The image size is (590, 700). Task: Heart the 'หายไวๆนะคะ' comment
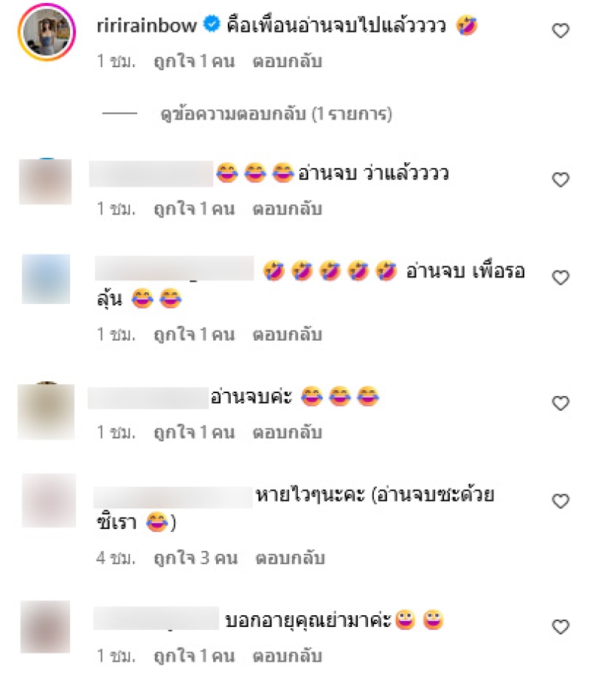pyautogui.click(x=560, y=502)
